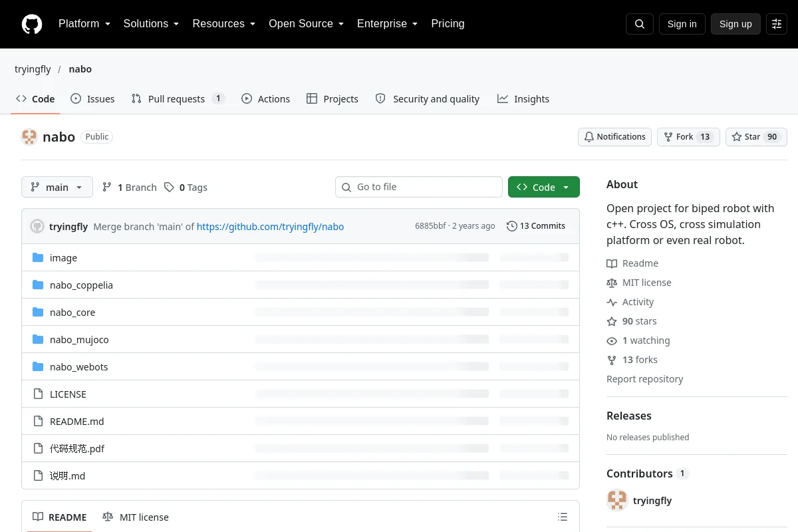View the 13 Commits history
The height and width of the screenshot is (532, 798).
[x=536, y=226]
